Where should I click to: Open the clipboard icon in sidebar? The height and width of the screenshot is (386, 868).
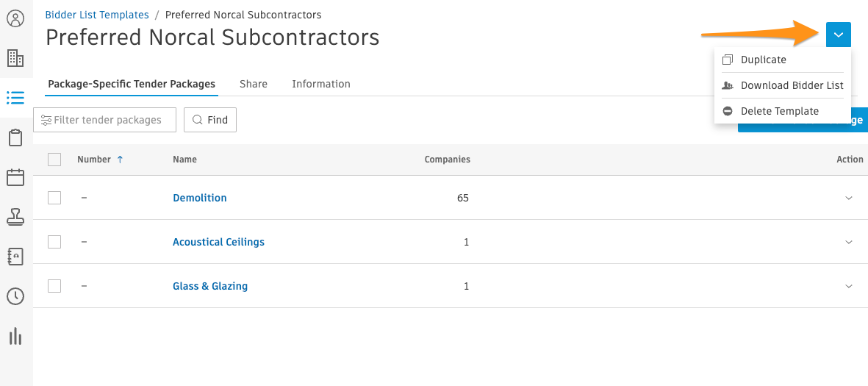[x=15, y=137]
